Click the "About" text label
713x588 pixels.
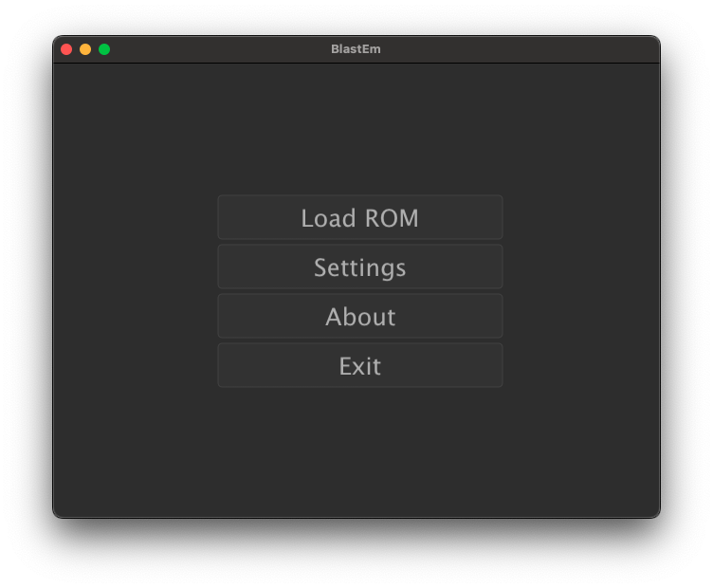pos(360,317)
